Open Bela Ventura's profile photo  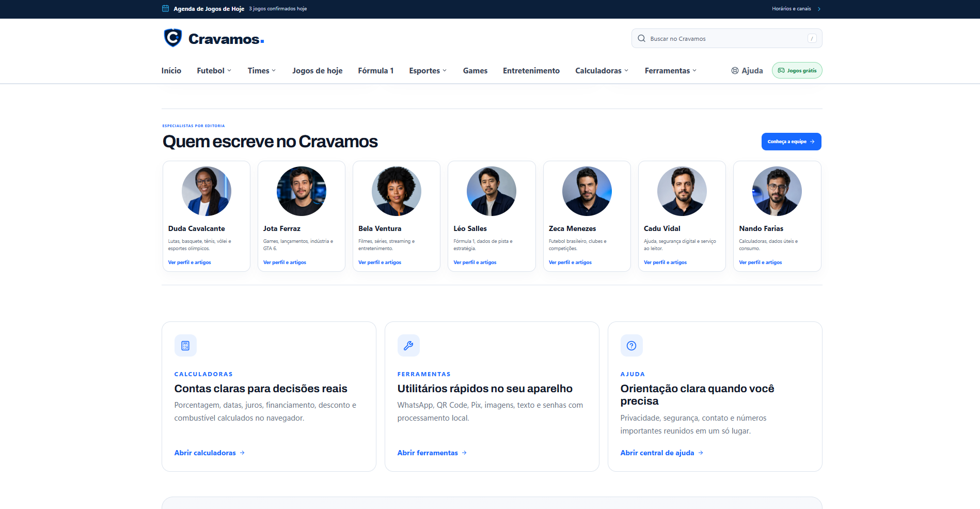pos(397,191)
